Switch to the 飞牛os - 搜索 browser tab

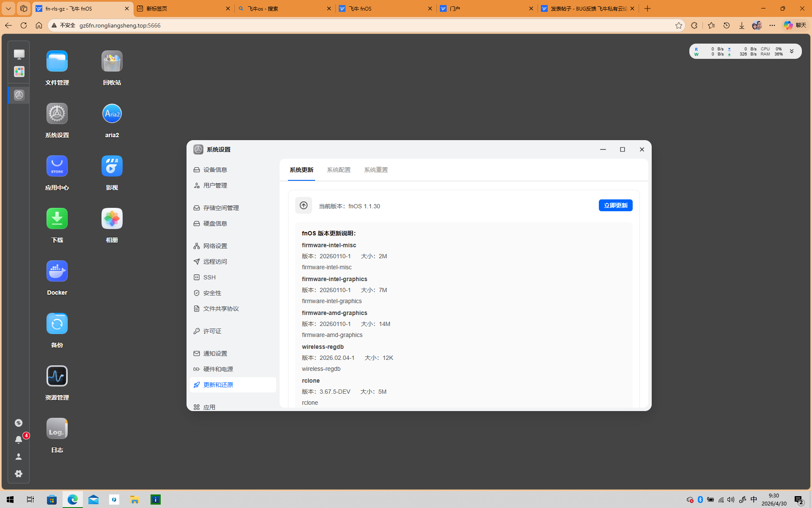285,8
